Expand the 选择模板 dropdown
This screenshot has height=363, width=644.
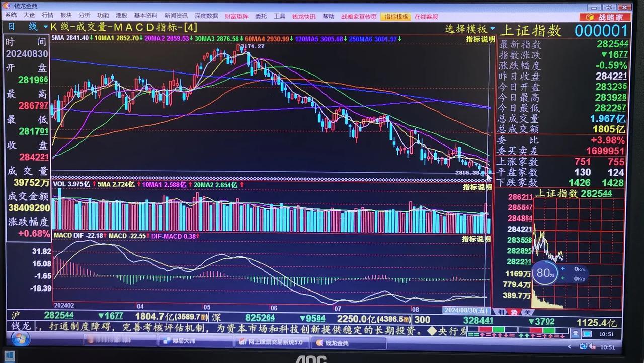[x=493, y=29]
